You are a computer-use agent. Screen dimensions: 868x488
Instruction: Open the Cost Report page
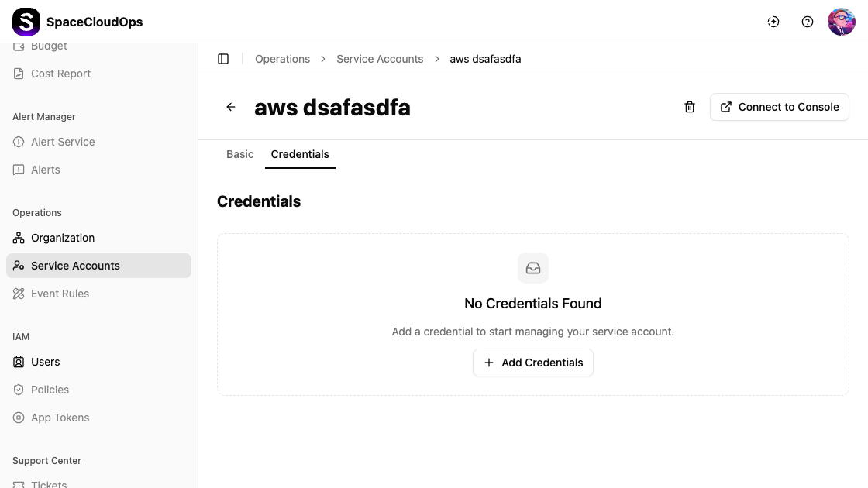point(60,74)
